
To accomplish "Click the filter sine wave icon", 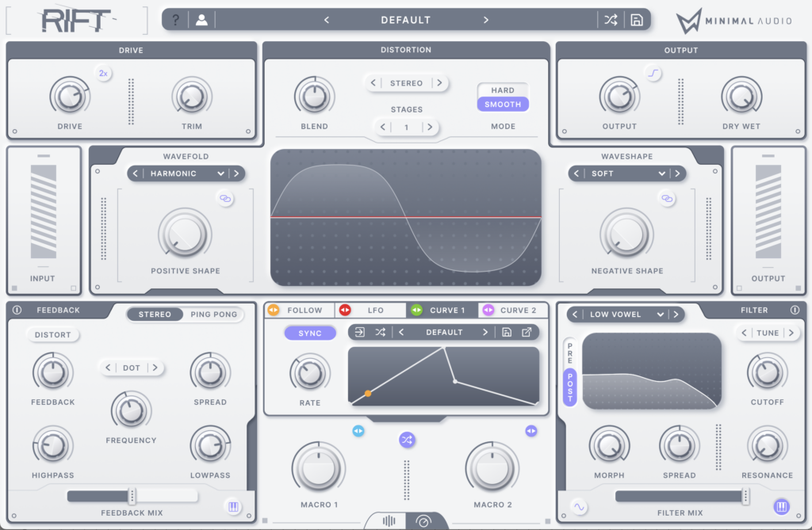I will coord(579,507).
